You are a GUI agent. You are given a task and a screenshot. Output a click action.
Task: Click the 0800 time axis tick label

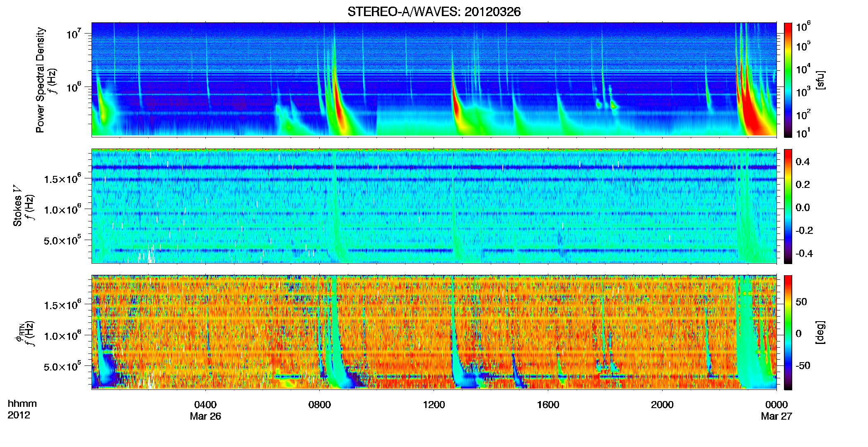click(320, 405)
